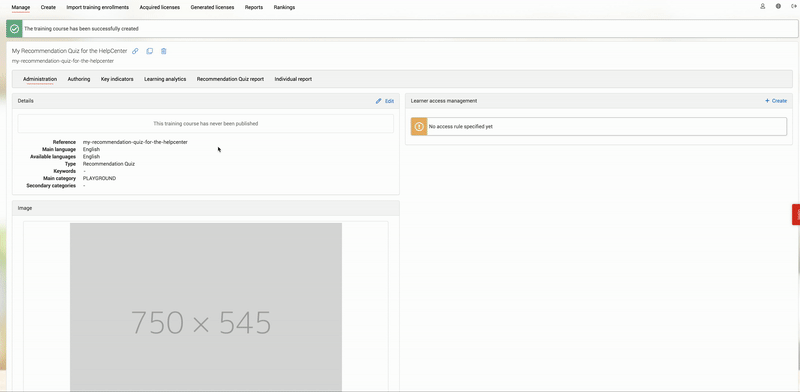Viewport: 800px width, 392px height.
Task: Create a learner access rule
Action: (x=776, y=101)
